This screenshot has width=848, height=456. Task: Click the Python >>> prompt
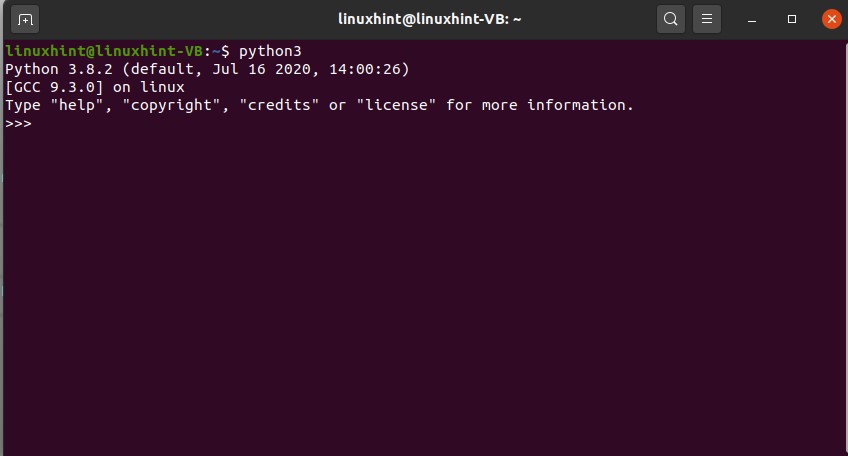pos(18,123)
